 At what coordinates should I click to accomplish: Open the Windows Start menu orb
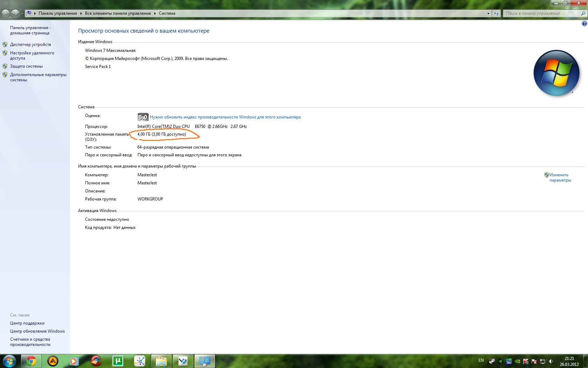tap(9, 361)
